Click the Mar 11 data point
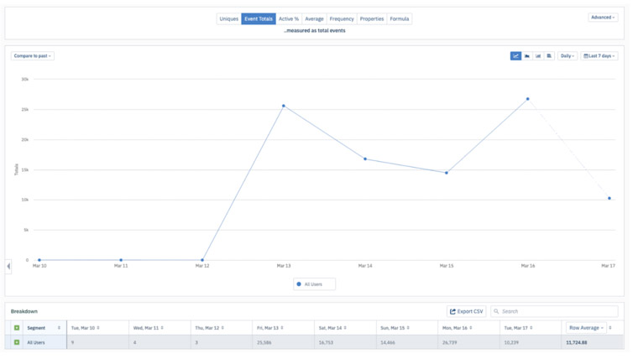 [x=121, y=260]
